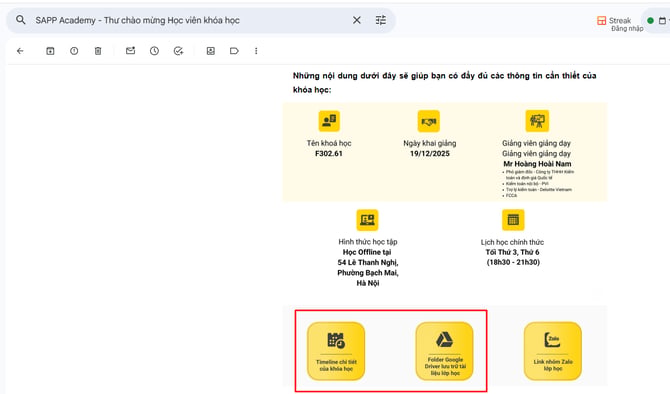Click the course code F302.61

click(x=329, y=153)
